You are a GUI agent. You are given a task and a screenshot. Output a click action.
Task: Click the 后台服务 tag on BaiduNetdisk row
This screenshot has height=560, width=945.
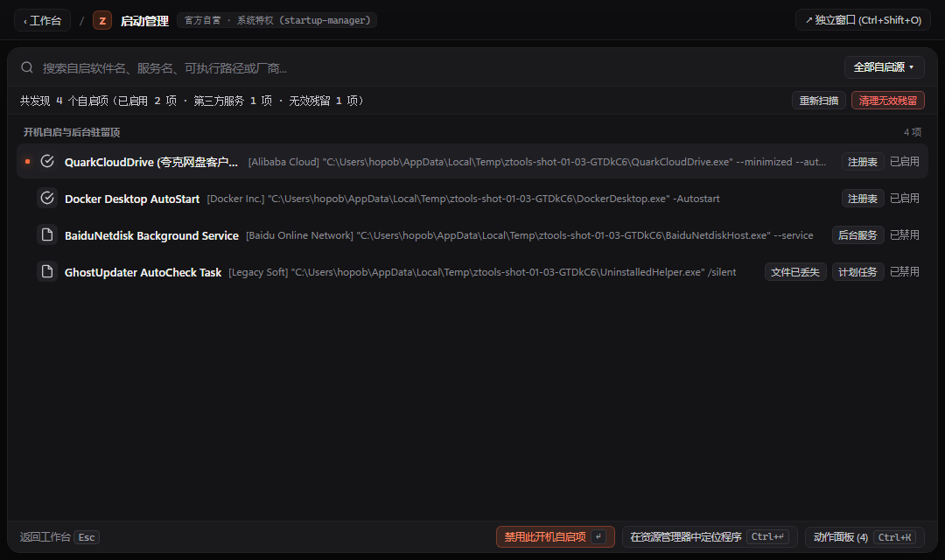857,235
